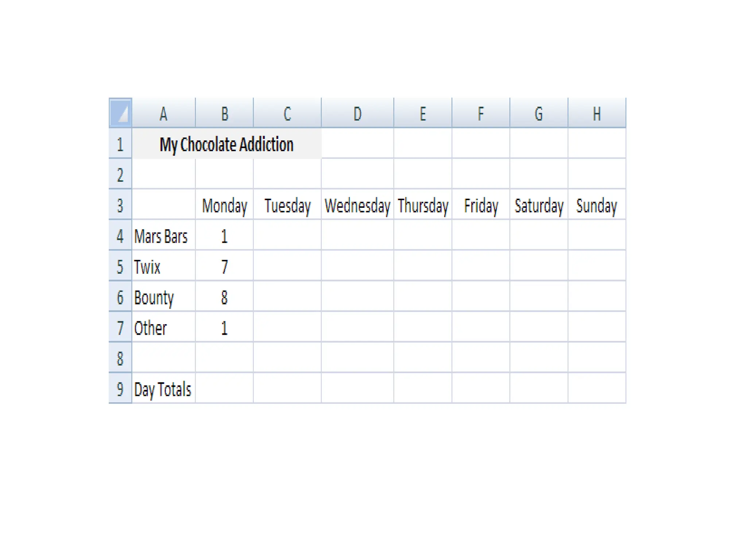The image size is (747, 560).
Task: Click the empty Monday Day Totals cell
Action: tap(224, 389)
